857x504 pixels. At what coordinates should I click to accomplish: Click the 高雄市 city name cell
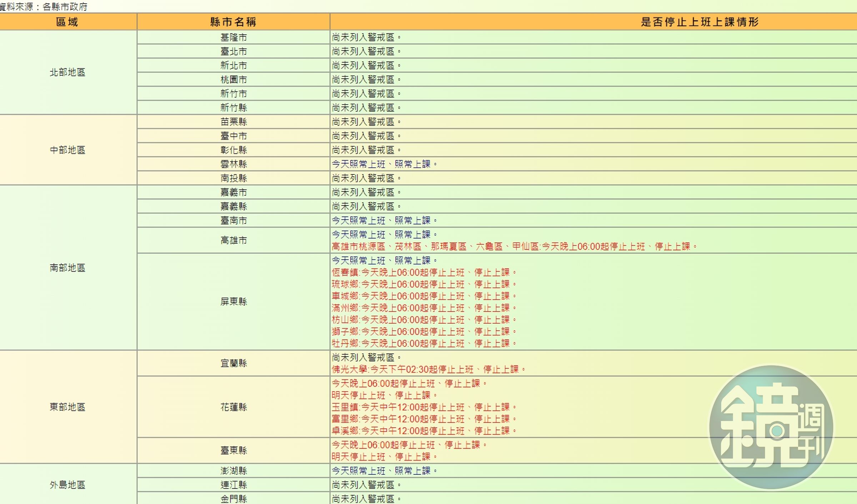234,240
